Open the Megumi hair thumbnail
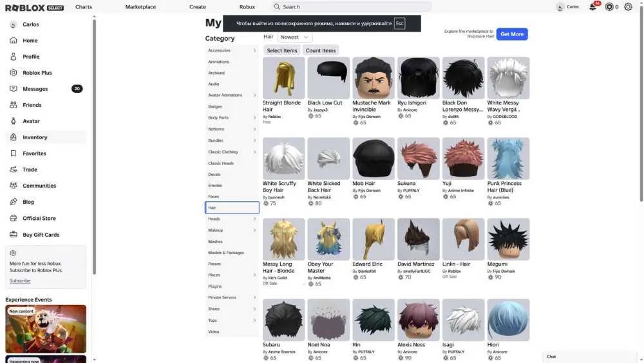Image resolution: width=644 pixels, height=363 pixels. (x=508, y=239)
